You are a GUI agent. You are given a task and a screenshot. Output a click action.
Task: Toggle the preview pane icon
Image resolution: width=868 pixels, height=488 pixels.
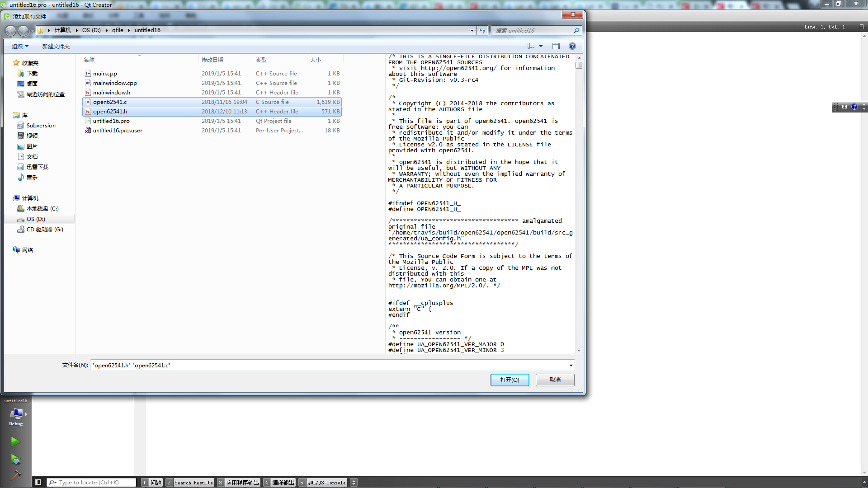pyautogui.click(x=556, y=46)
